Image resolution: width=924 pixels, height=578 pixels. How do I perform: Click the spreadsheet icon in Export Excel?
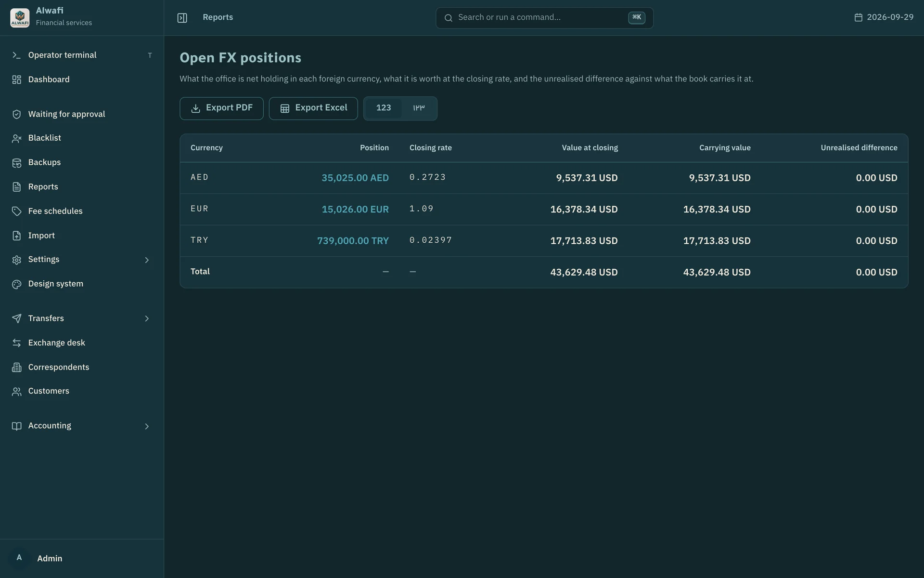(284, 108)
